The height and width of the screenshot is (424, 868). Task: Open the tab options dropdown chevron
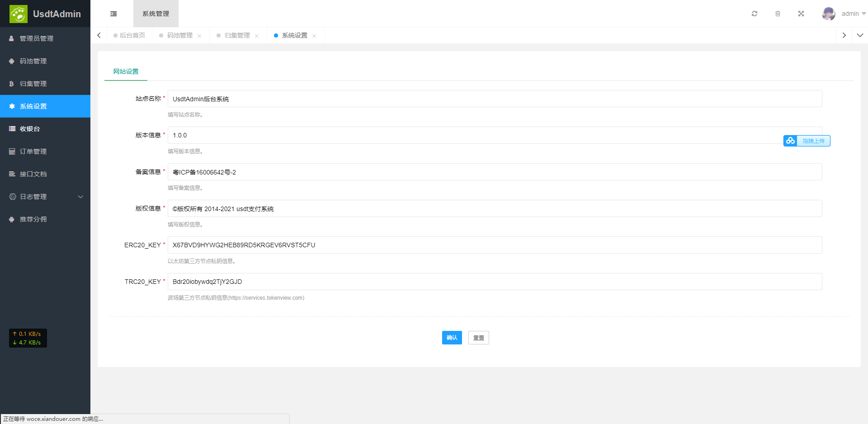(860, 35)
